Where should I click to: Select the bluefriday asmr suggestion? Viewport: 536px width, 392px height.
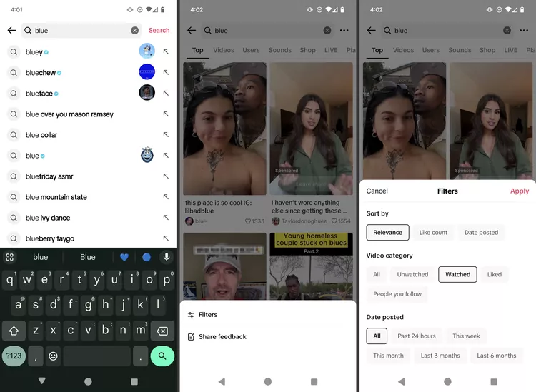point(49,176)
